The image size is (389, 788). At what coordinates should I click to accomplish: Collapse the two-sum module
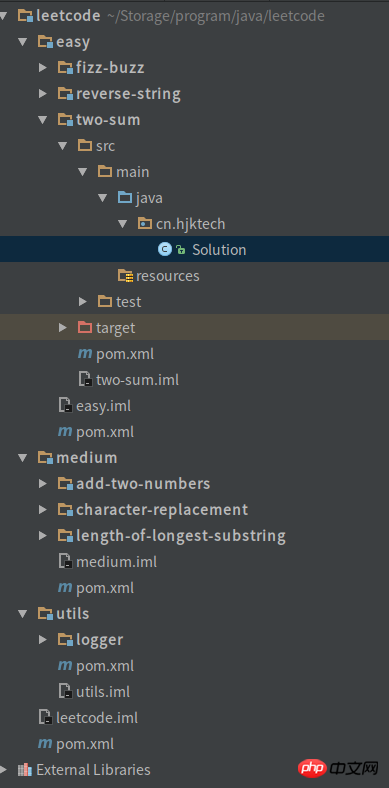43,120
